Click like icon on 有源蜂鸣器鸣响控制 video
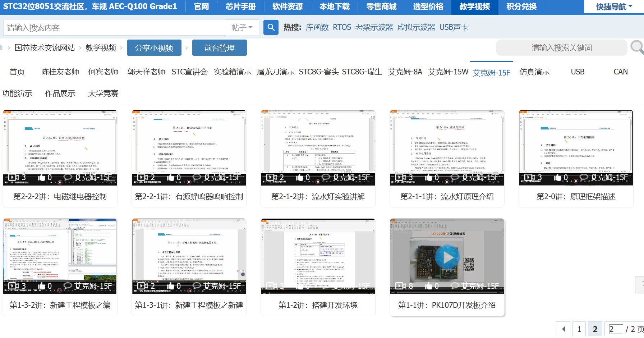This screenshot has width=644, height=338. [x=171, y=177]
